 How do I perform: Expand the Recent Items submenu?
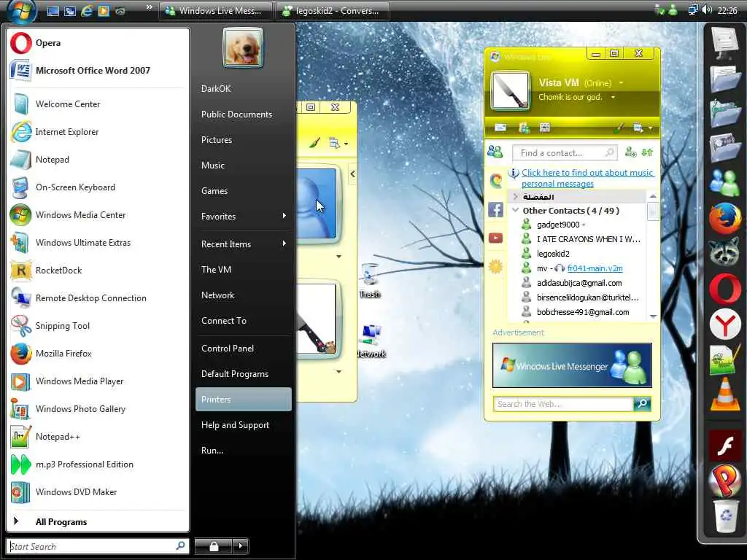coord(284,244)
